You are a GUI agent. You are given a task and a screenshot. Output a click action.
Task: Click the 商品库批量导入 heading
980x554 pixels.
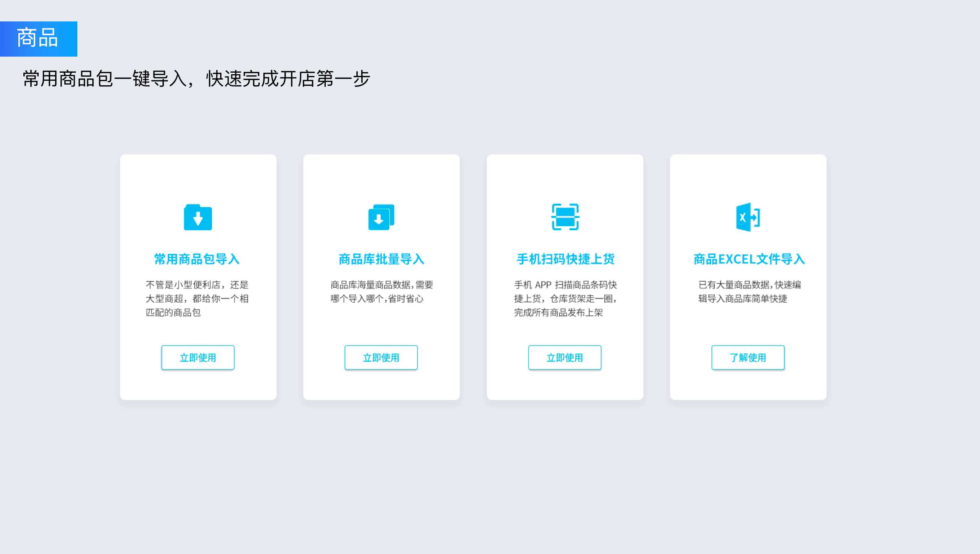coord(381,259)
